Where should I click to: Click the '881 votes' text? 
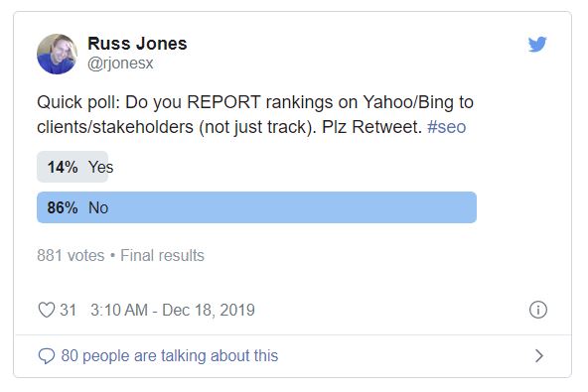pos(71,256)
